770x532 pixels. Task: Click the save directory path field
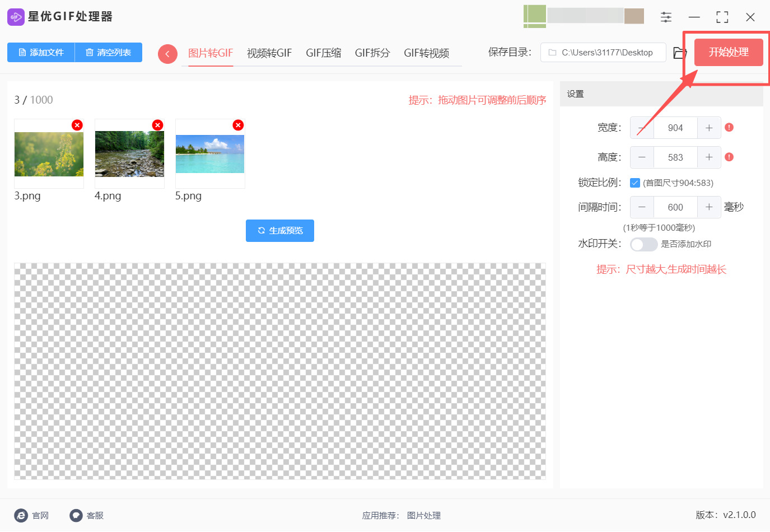coord(603,52)
